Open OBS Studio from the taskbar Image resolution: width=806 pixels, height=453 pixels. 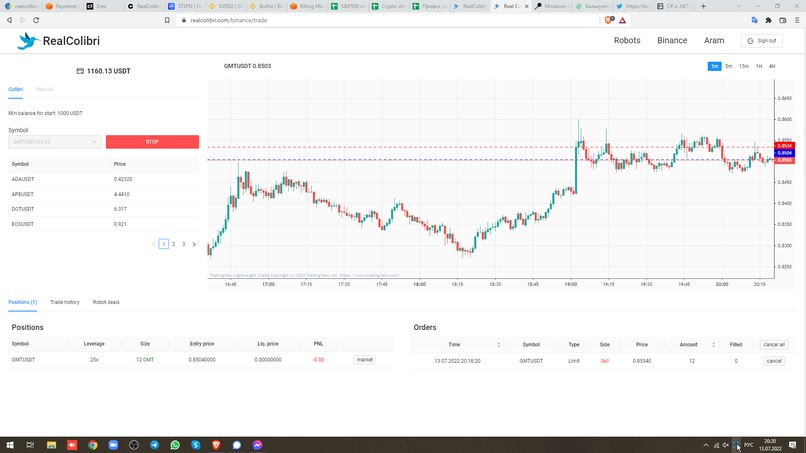coord(134,445)
